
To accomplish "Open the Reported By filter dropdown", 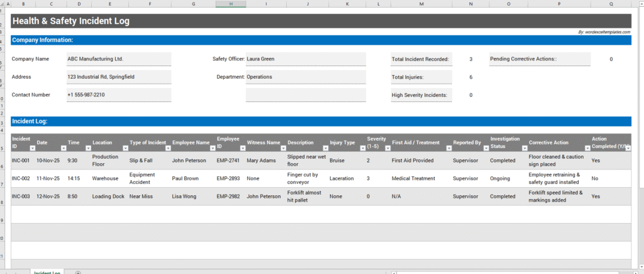I will coord(486,148).
